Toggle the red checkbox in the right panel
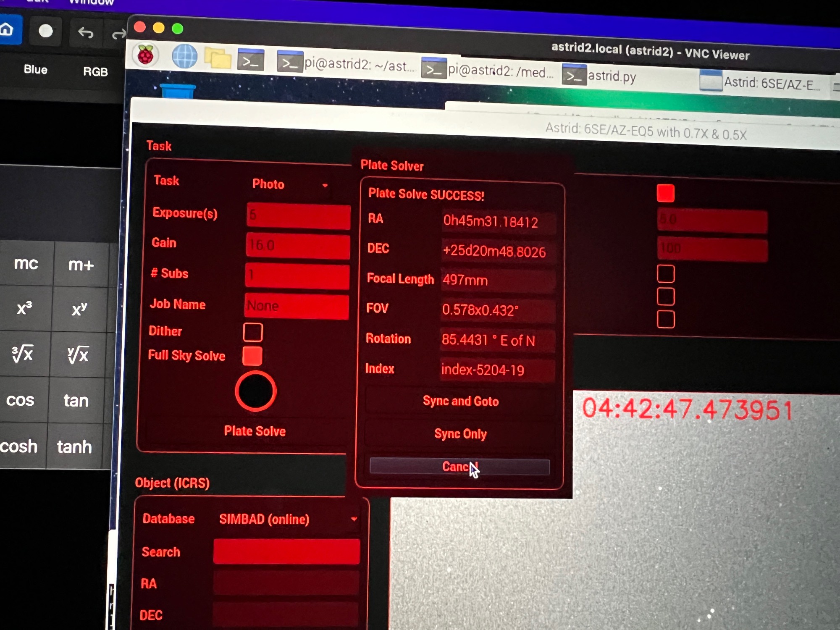The height and width of the screenshot is (630, 840). pos(665,193)
